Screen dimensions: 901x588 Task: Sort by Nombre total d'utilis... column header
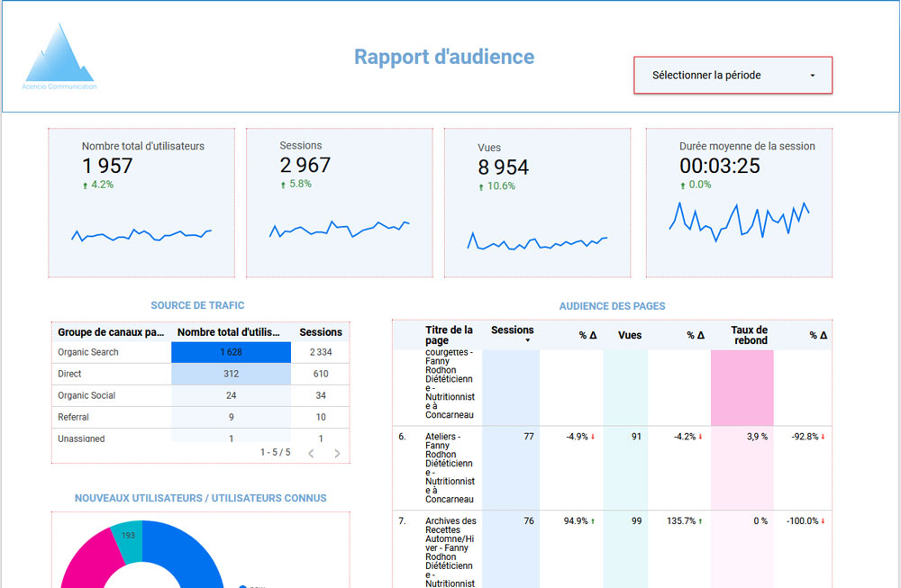tap(229, 332)
